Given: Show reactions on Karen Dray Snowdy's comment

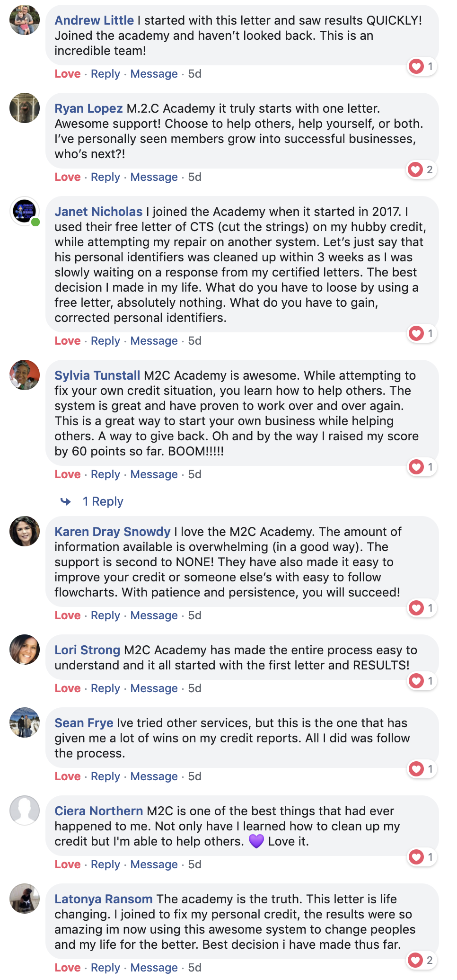Looking at the screenshot, I should coord(421,608).
